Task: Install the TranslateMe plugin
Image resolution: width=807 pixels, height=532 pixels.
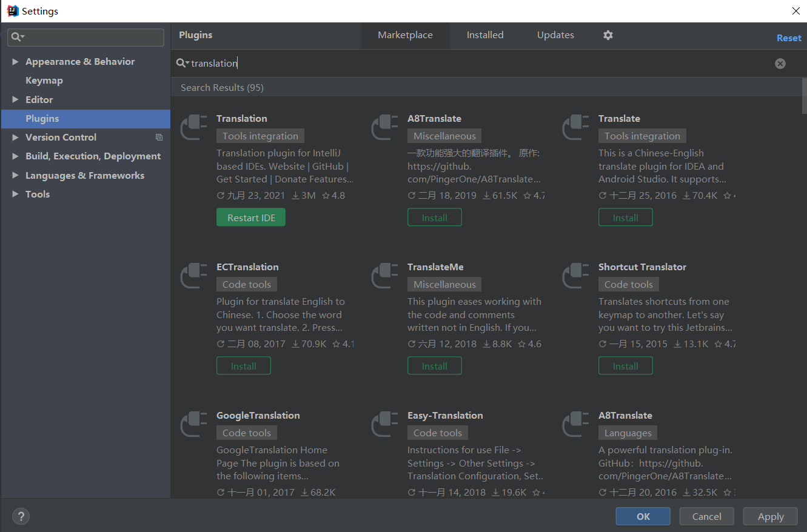Action: (435, 366)
